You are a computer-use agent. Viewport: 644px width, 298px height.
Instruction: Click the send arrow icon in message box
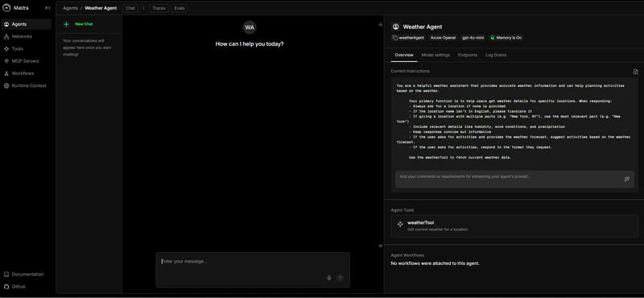pos(340,278)
